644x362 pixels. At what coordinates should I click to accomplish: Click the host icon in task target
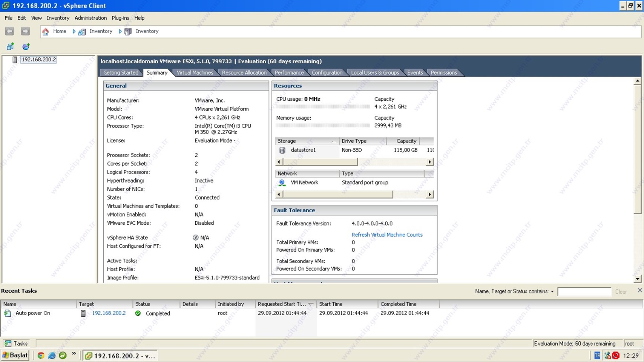[x=83, y=313]
